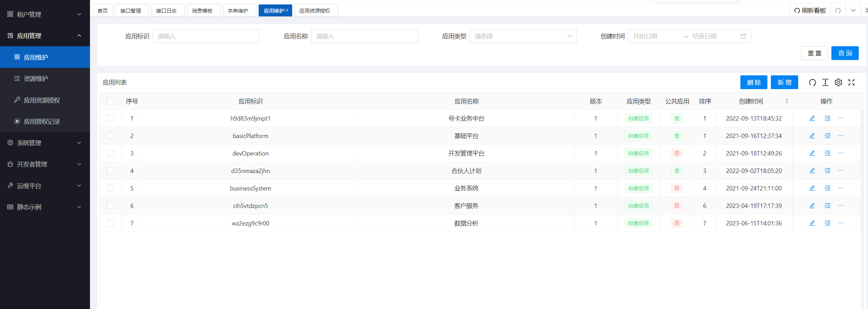This screenshot has height=309, width=868.
Task: Open more actions ellipsis for cih5vtdzpcn5 row
Action: (x=841, y=206)
